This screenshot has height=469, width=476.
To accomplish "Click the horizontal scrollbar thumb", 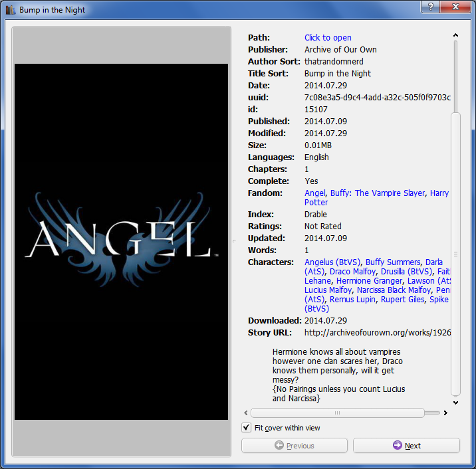I will click(337, 413).
